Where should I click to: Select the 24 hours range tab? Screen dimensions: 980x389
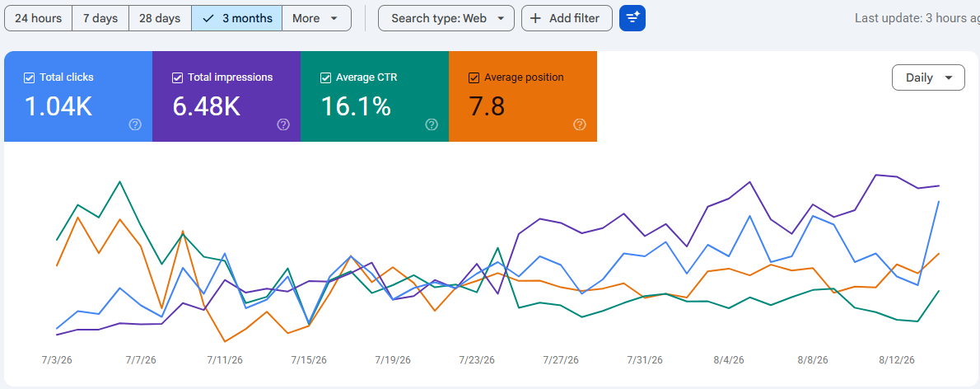38,18
